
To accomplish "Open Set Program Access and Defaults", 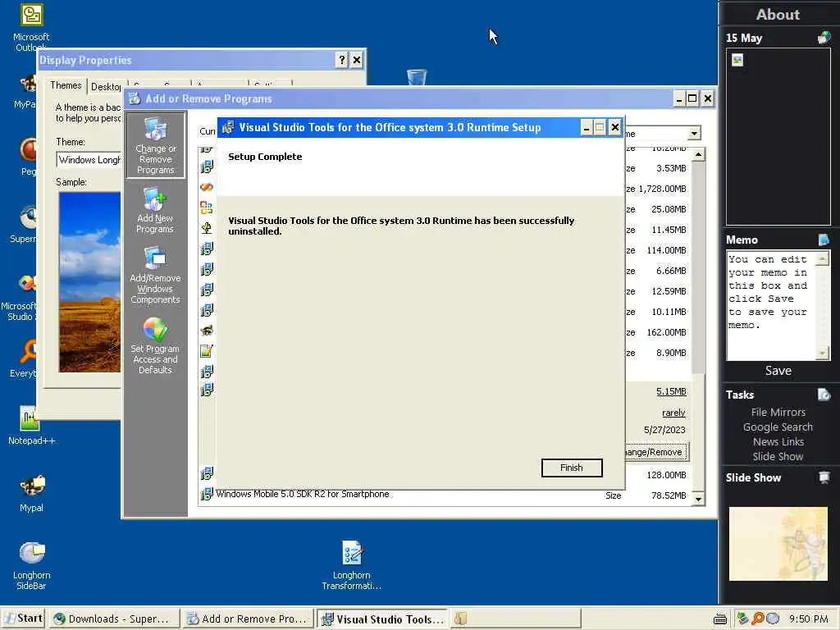I will [x=155, y=345].
